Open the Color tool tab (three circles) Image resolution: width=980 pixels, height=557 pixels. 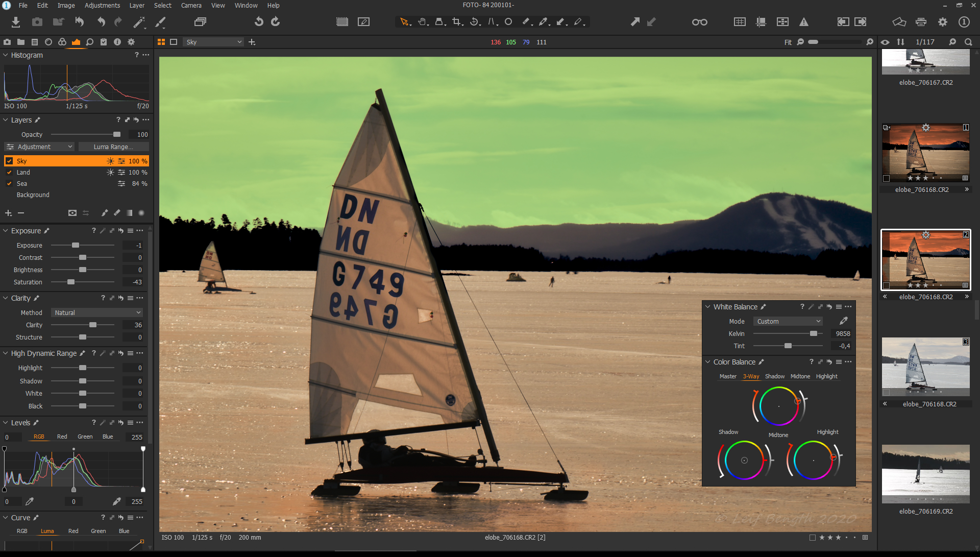[x=62, y=42]
